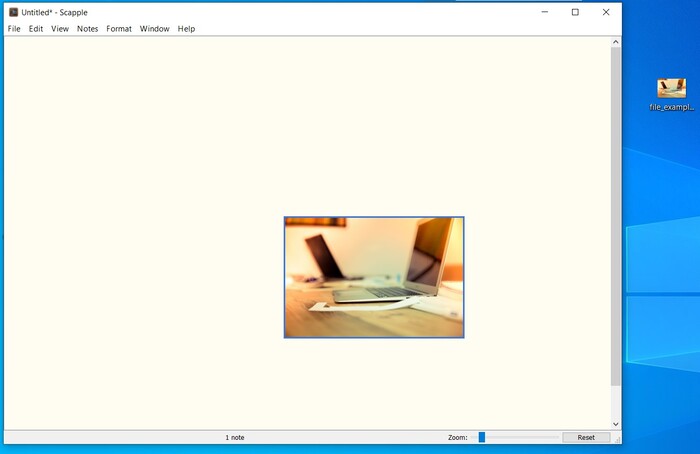Close the Scapple window
The width and height of the screenshot is (700, 454).
pos(606,12)
